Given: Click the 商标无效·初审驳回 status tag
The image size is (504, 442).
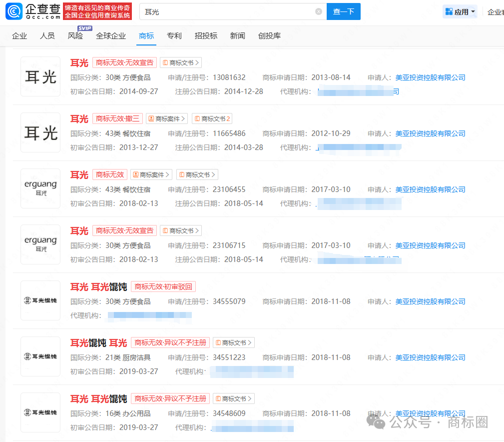Looking at the screenshot, I should coord(163,286).
